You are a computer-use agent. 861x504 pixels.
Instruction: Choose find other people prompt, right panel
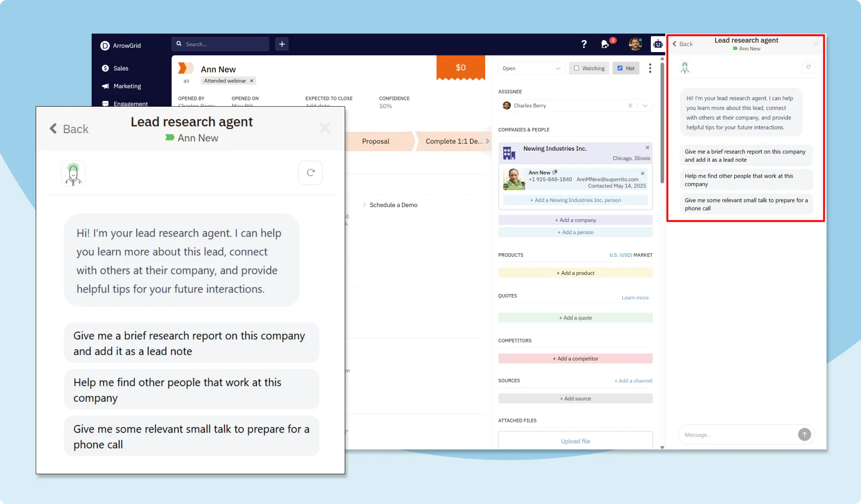point(746,180)
